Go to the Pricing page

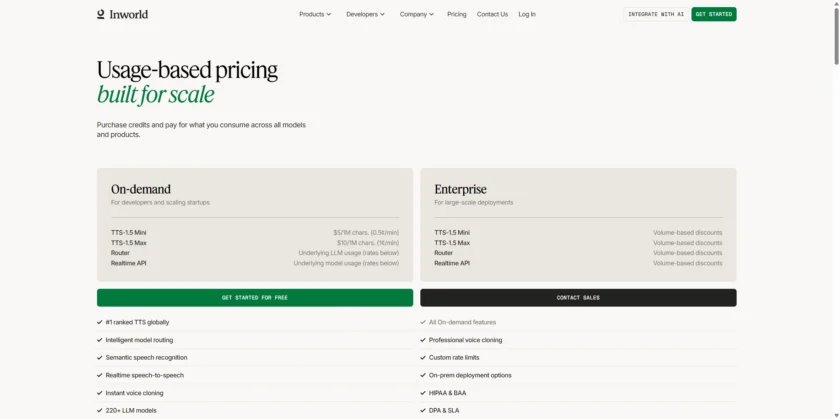[457, 14]
